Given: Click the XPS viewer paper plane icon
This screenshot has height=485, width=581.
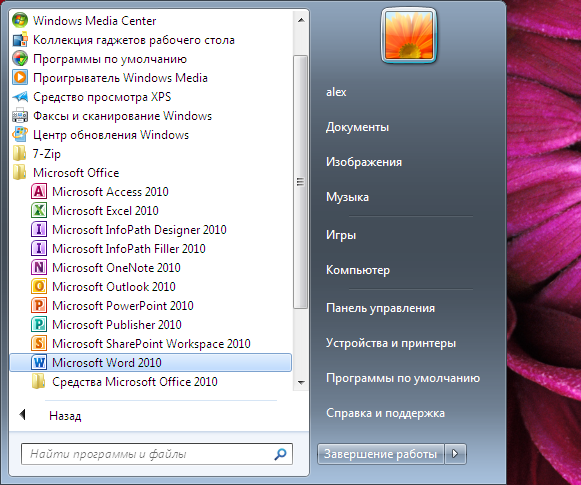Looking at the screenshot, I should click(20, 97).
